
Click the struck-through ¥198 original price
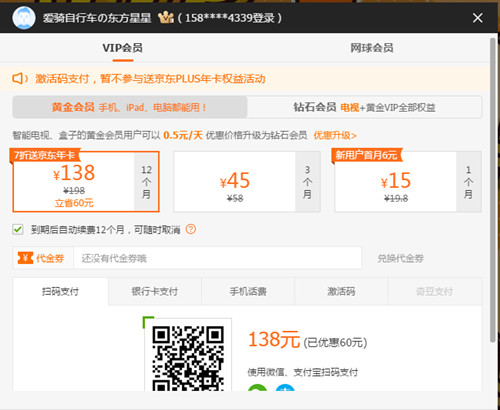tap(74, 190)
